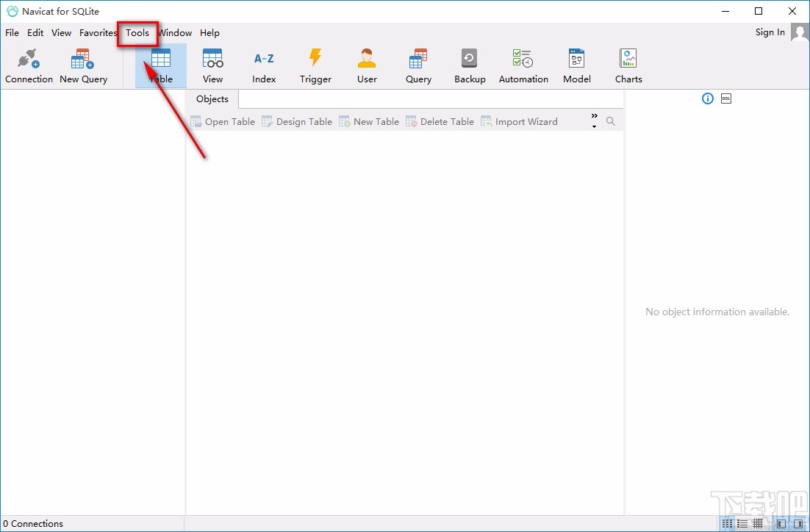Open the Charts toolbar icon
Screen dimensions: 810x532
click(x=628, y=58)
